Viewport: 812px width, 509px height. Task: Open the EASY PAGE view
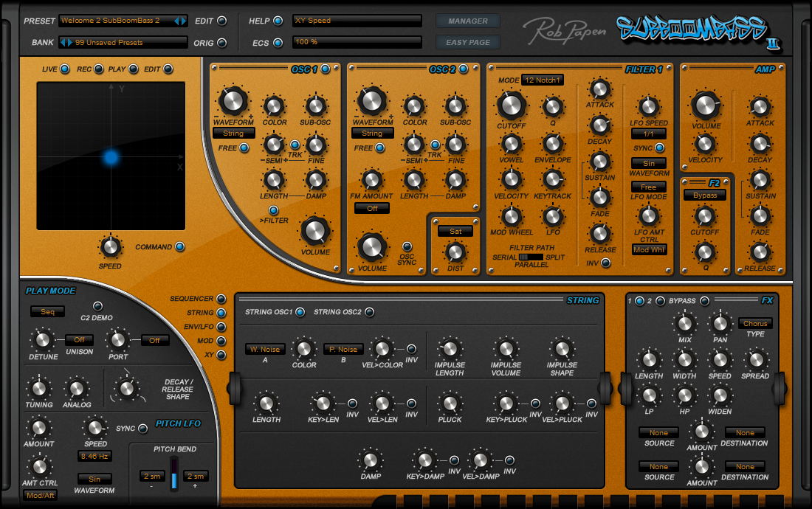pos(467,42)
